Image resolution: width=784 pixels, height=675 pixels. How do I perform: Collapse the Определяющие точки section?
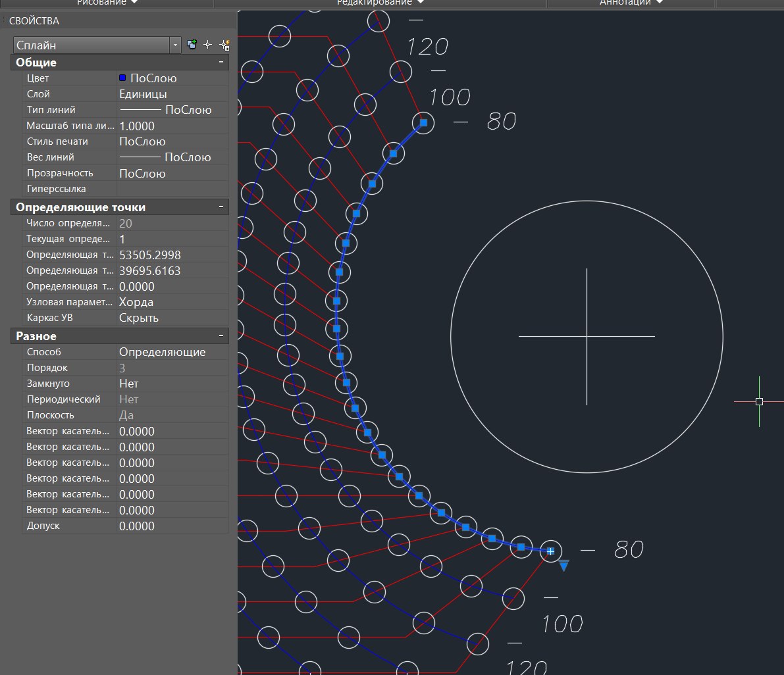tap(222, 207)
